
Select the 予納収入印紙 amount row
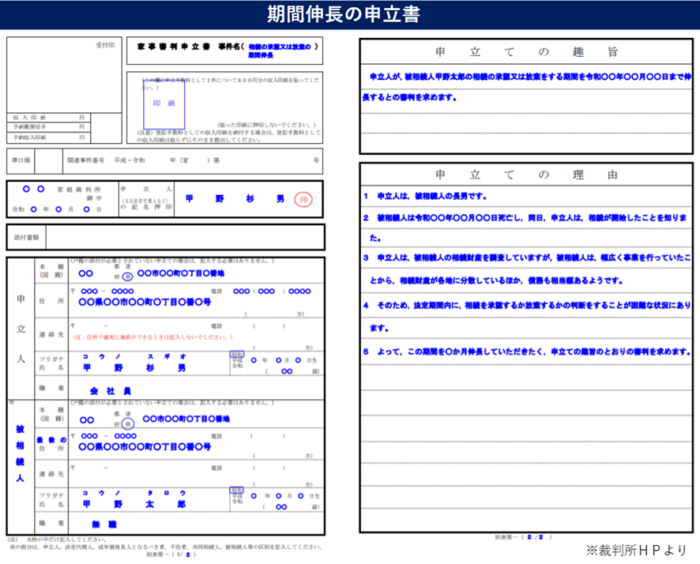click(x=49, y=138)
